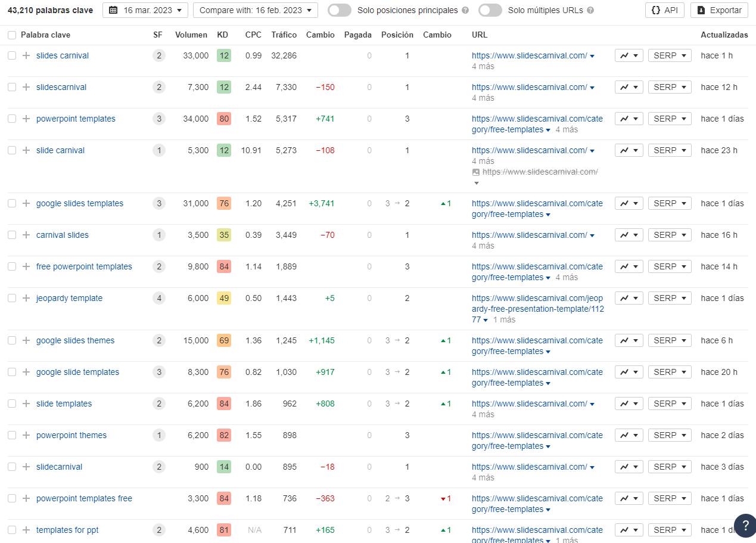Click help question mark next to 'Solo posiciones principales'
756x543 pixels.
(465, 10)
